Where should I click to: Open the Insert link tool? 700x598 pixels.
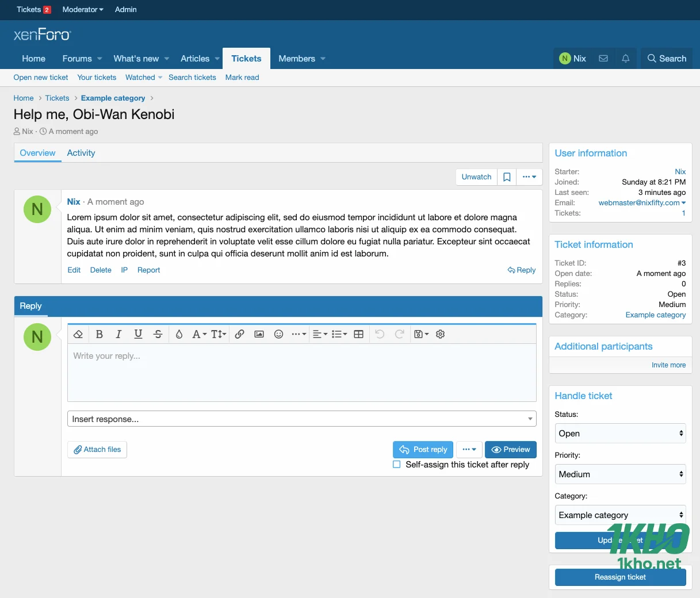[x=239, y=333]
